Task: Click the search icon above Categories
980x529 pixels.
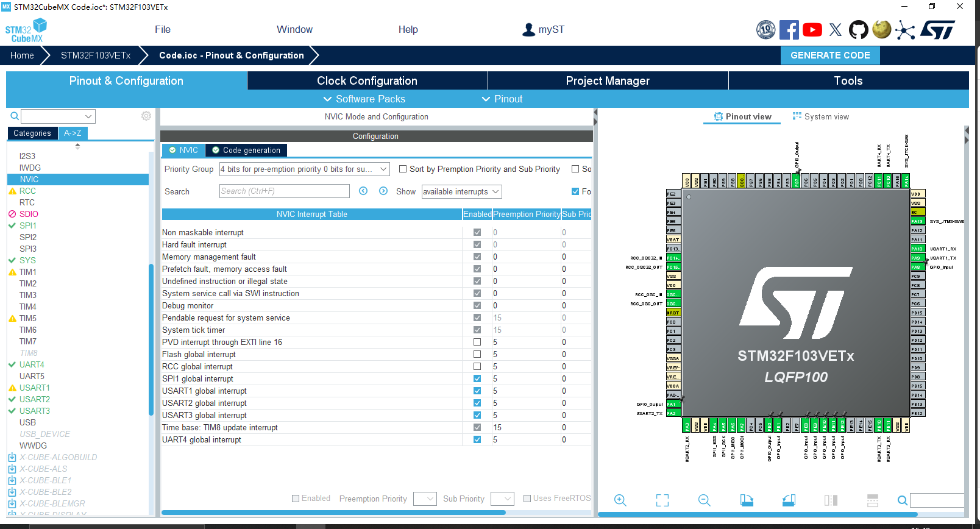Action: coord(15,116)
